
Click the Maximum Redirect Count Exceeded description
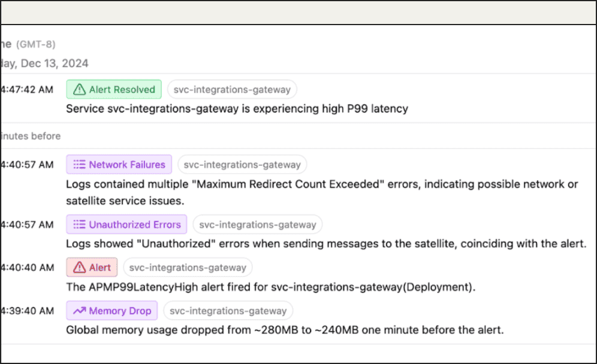click(x=322, y=192)
